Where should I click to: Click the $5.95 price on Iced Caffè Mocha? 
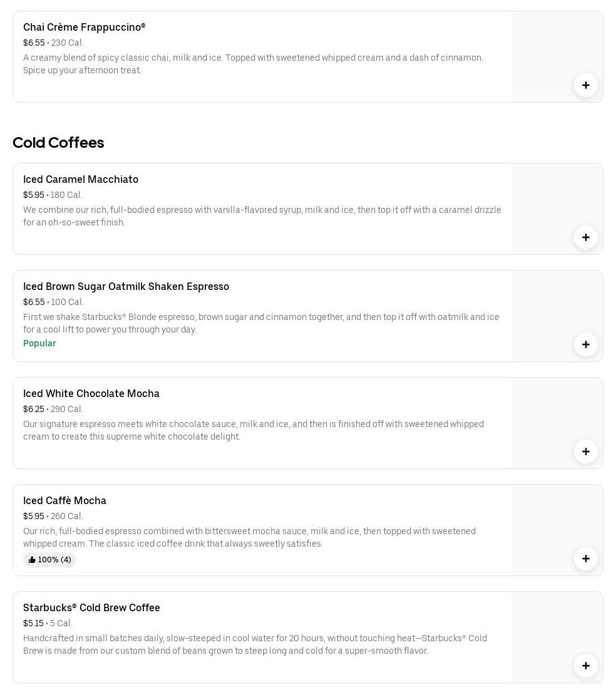(34, 517)
